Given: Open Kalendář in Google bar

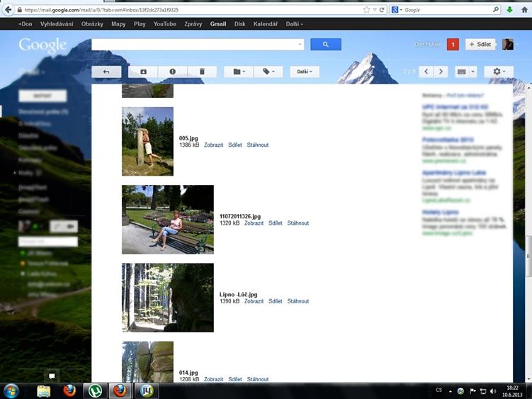Looking at the screenshot, I should pos(266,24).
